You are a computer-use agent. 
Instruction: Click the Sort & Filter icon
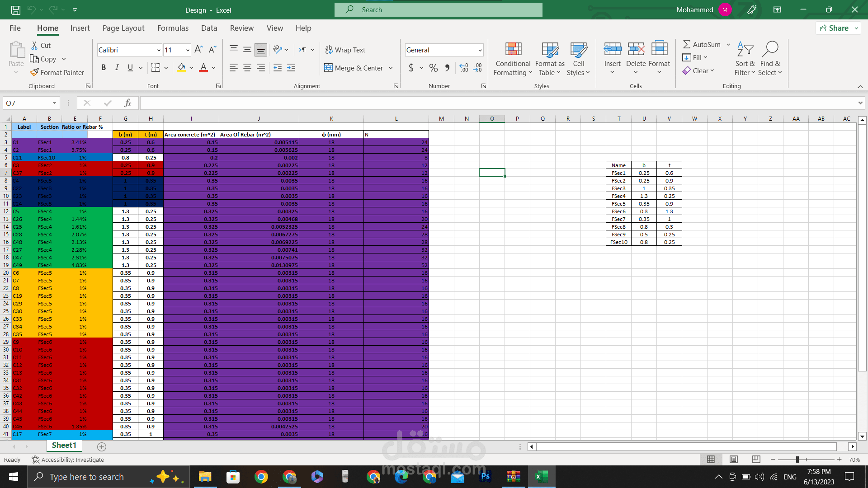coord(745,49)
